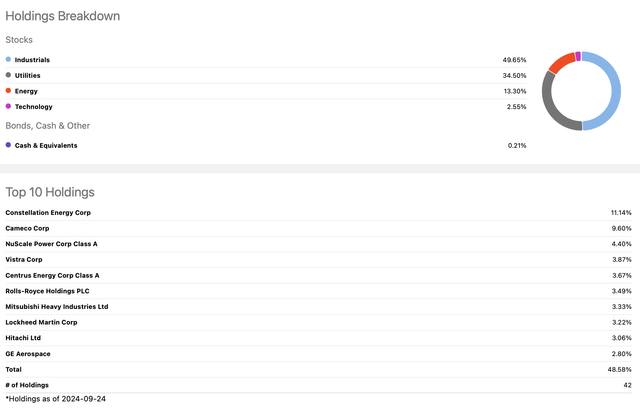Click the orange Energy legend dot

(x=9, y=91)
